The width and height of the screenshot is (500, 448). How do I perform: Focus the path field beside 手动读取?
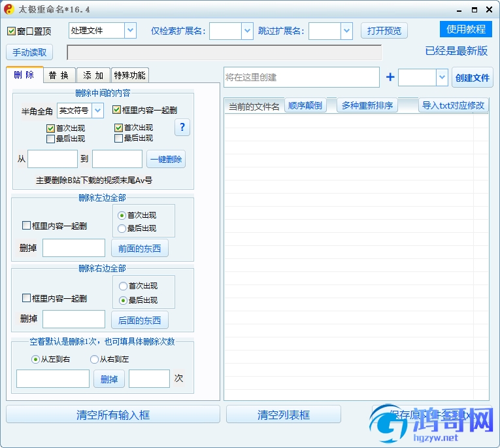pyautogui.click(x=224, y=52)
